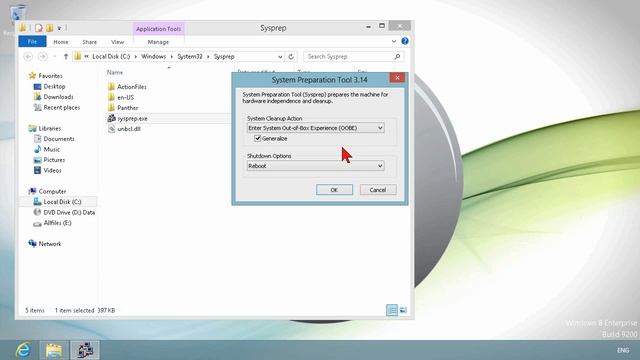The height and width of the screenshot is (360, 640).
Task: Sort by the Name column header
Action: tap(115, 72)
